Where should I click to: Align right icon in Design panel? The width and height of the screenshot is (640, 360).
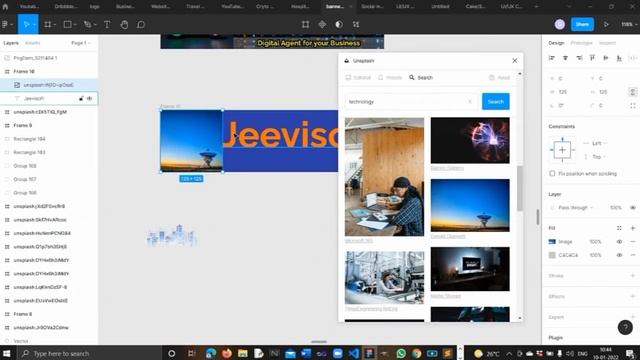579,58
